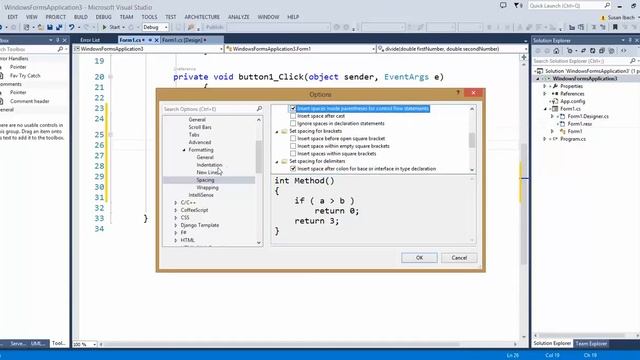Click View Code icon in Solution Explorer

tap(623, 51)
